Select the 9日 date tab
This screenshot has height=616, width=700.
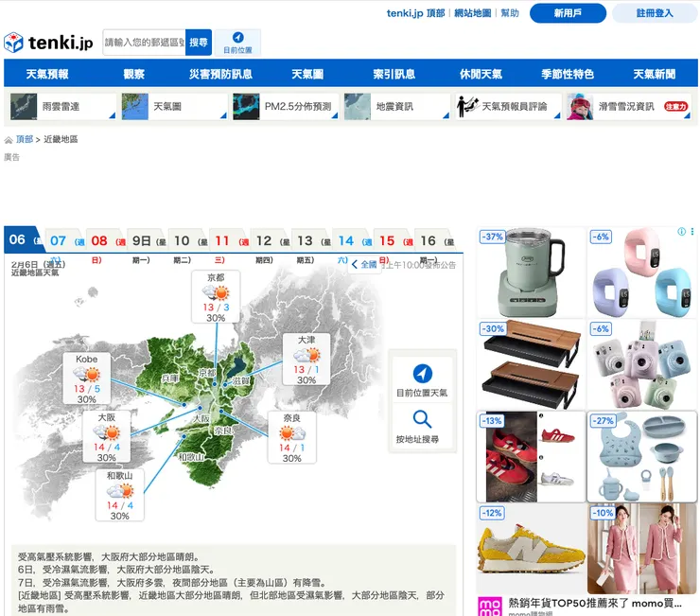pyautogui.click(x=148, y=240)
